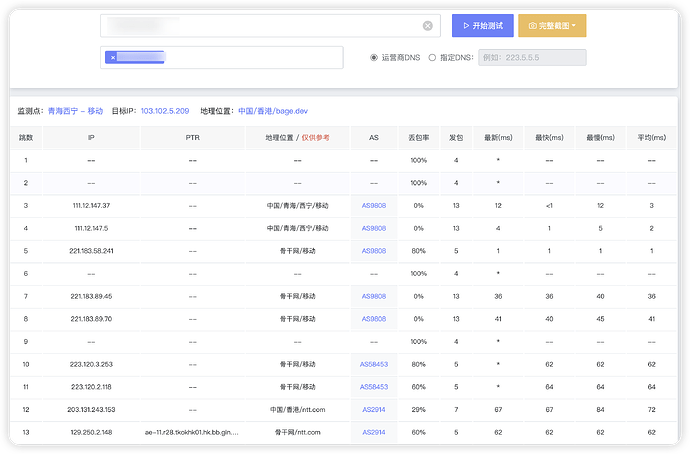Click the 地理位置 / 仅供参考 column header
Image resolution: width=690 pixels, height=454 pixels.
coord(297,138)
